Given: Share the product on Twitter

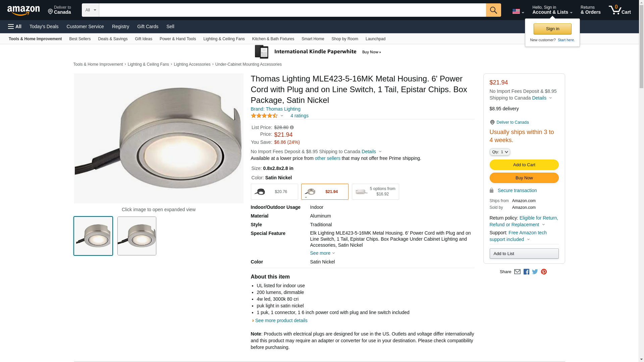Looking at the screenshot, I should point(535,272).
